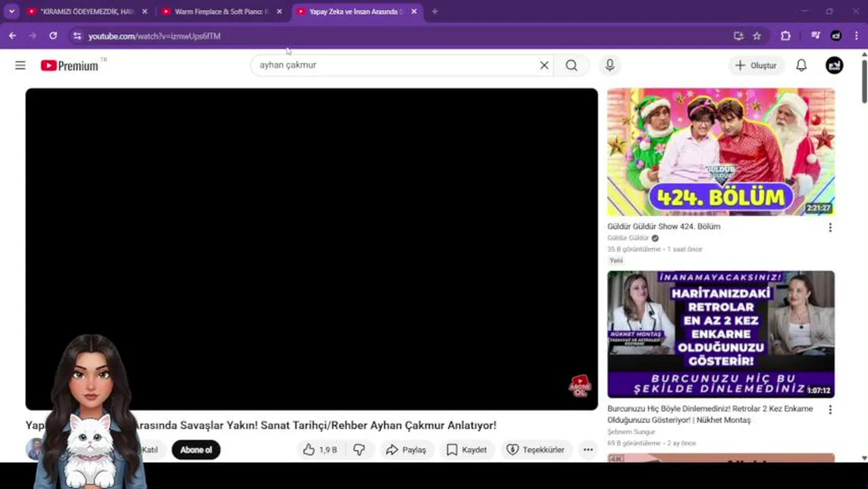Click the Kaydet save button
Viewport: 868px width, 489px height.
pyautogui.click(x=467, y=450)
